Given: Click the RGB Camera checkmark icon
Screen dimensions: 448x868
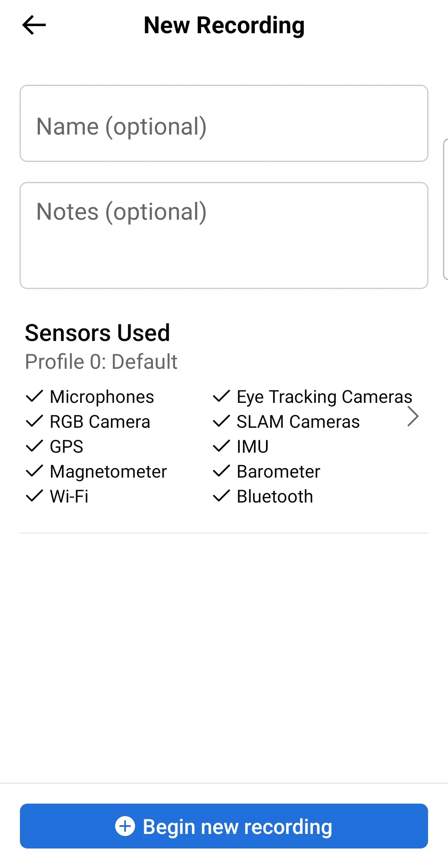Looking at the screenshot, I should pos(34,421).
